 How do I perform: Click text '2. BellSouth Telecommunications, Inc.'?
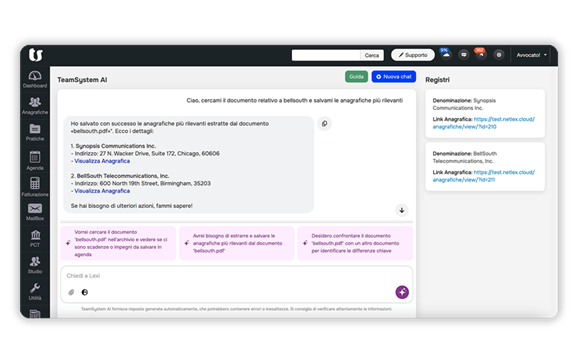(x=120, y=176)
